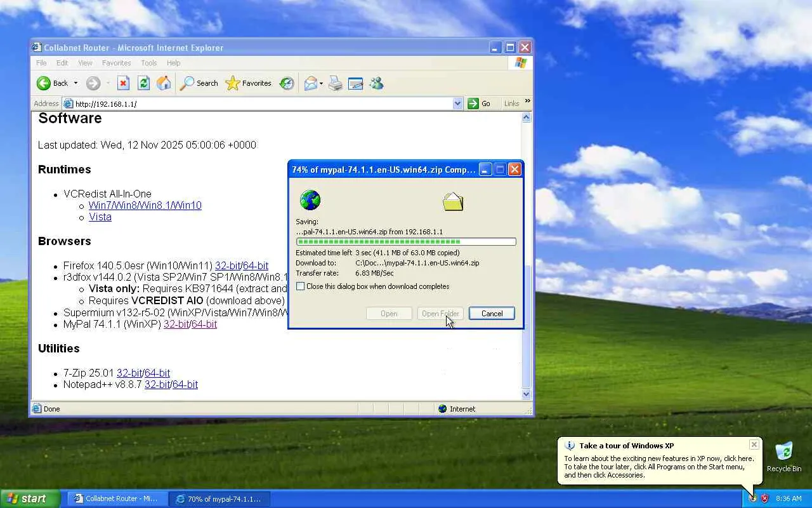Click the Transfer rate 6.83 MB/Sec value
This screenshot has width=812, height=508.
pyautogui.click(x=374, y=273)
